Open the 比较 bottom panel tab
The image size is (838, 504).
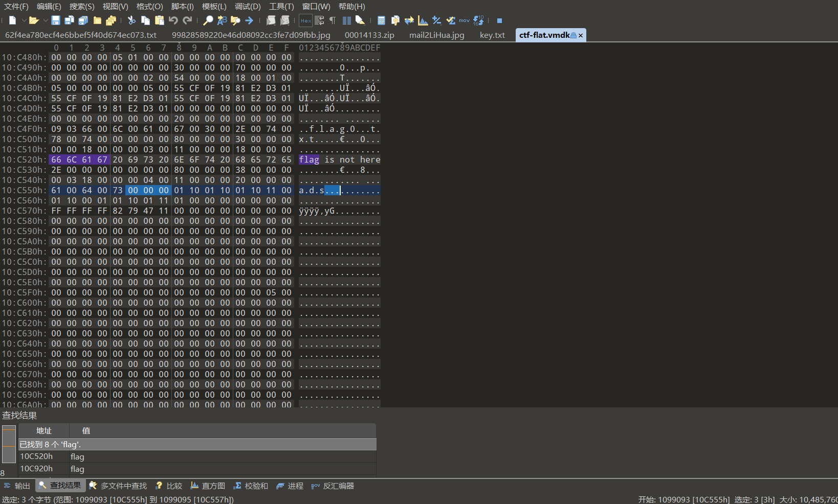point(169,486)
